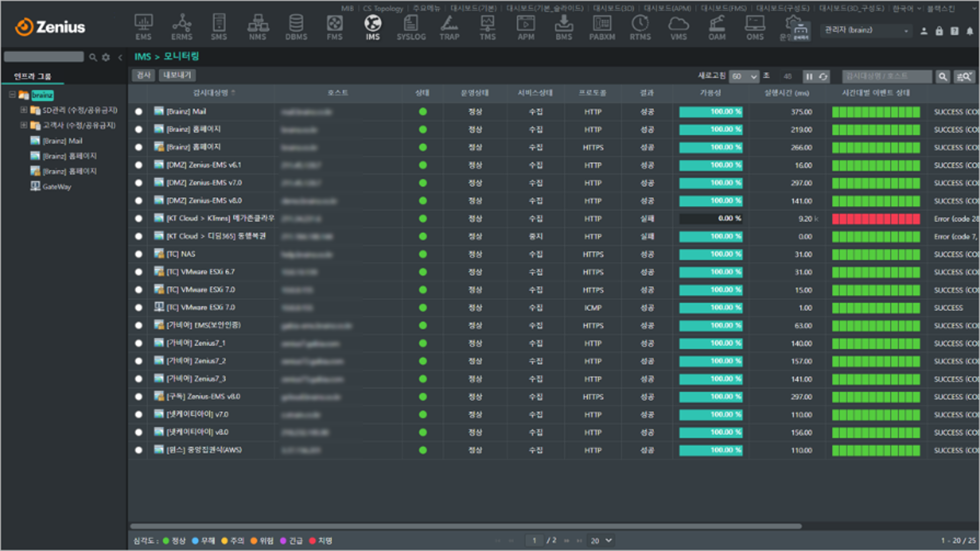Select the [DMZ] Zenius-EMS v8.0 row radio
Viewport: 980px width, 551px height.
coord(138,200)
